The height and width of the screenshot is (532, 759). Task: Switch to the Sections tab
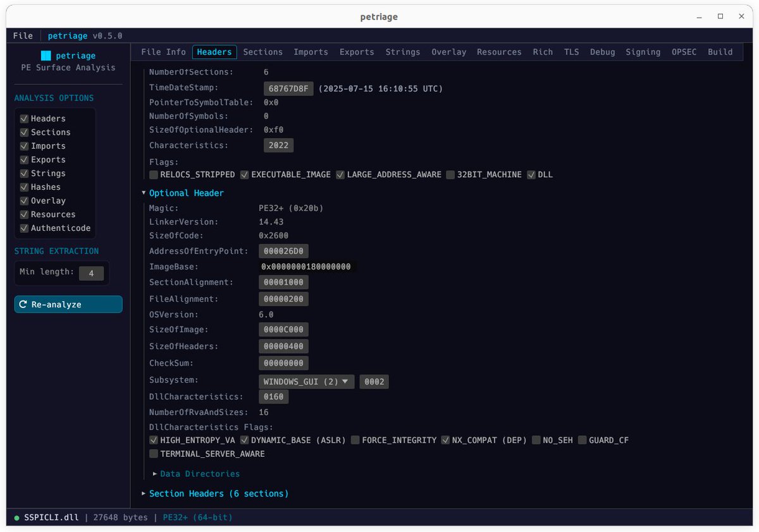coord(262,52)
